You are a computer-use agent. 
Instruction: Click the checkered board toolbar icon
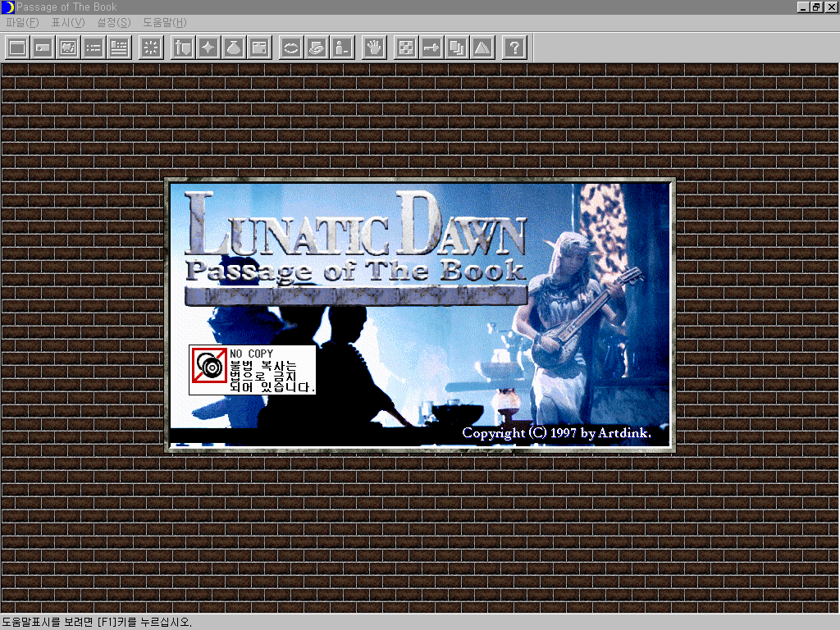pyautogui.click(x=406, y=48)
